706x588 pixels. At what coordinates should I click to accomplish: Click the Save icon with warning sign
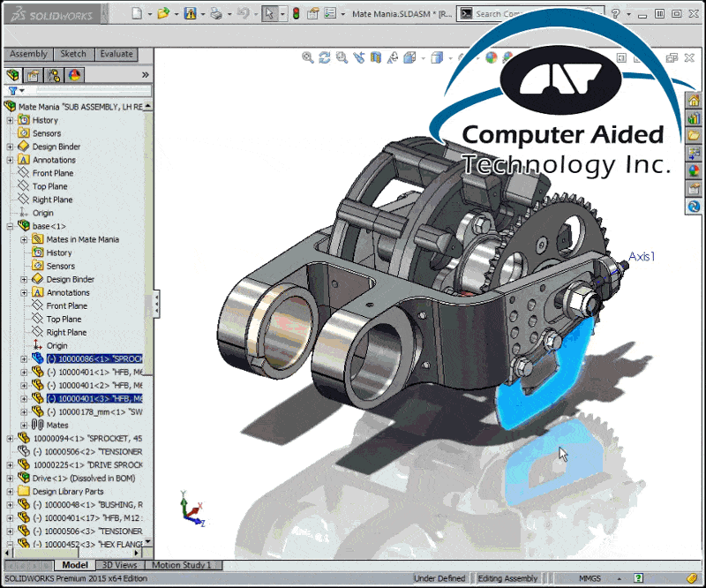click(190, 13)
